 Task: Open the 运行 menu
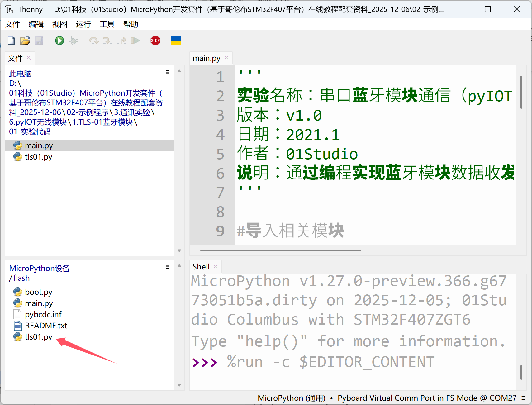click(x=83, y=24)
